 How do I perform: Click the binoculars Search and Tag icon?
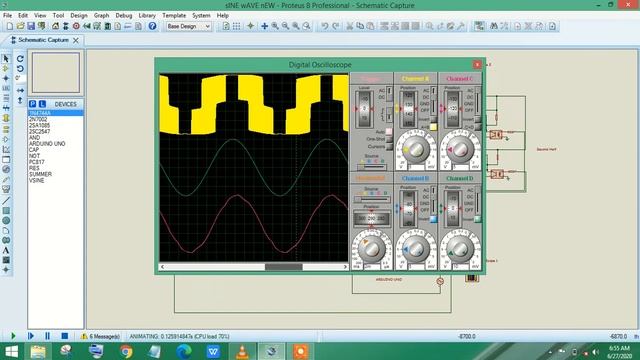[x=494, y=26]
